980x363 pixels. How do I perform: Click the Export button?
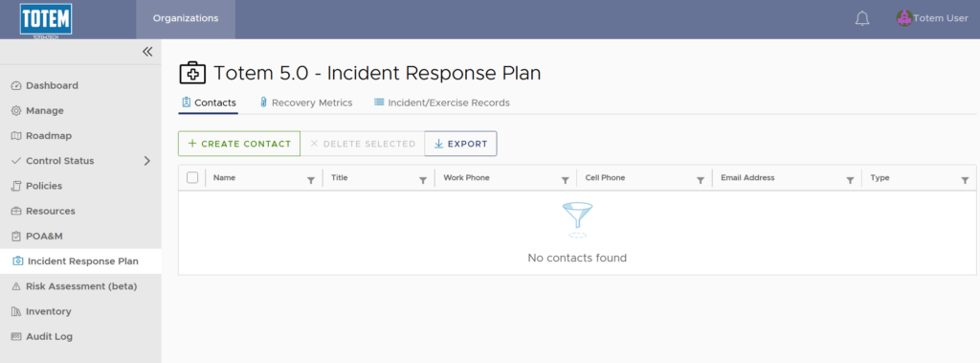pos(460,144)
